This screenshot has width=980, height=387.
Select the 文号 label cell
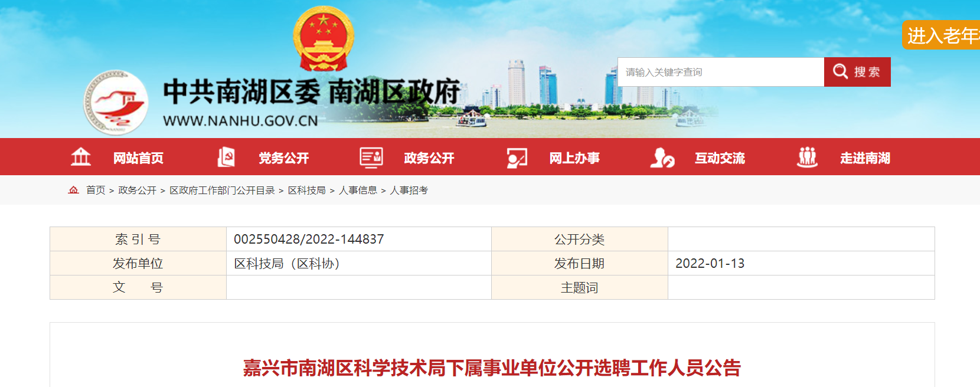click(138, 287)
